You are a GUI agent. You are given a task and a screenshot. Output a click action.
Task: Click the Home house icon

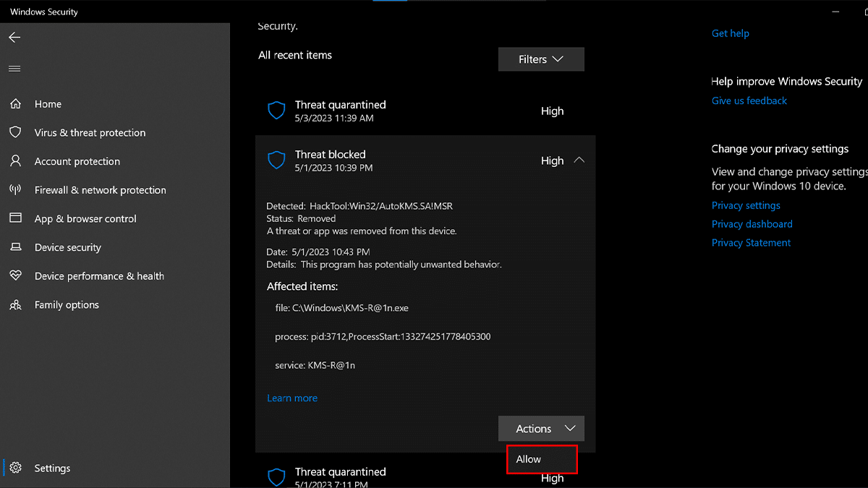(x=15, y=104)
